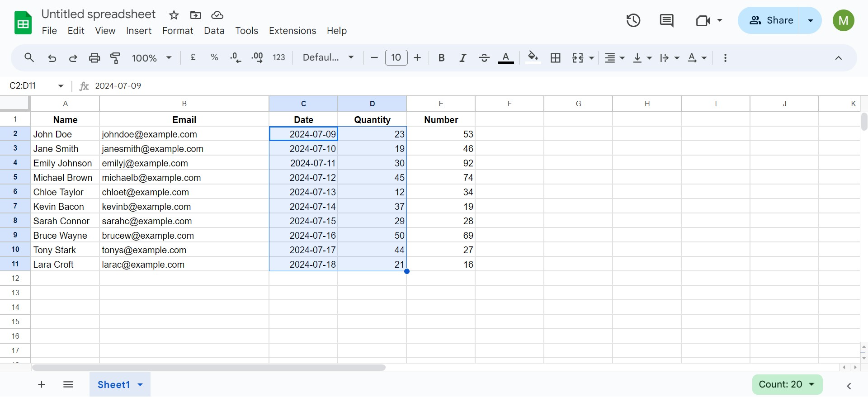
Task: Decrease decimal places
Action: tap(236, 57)
